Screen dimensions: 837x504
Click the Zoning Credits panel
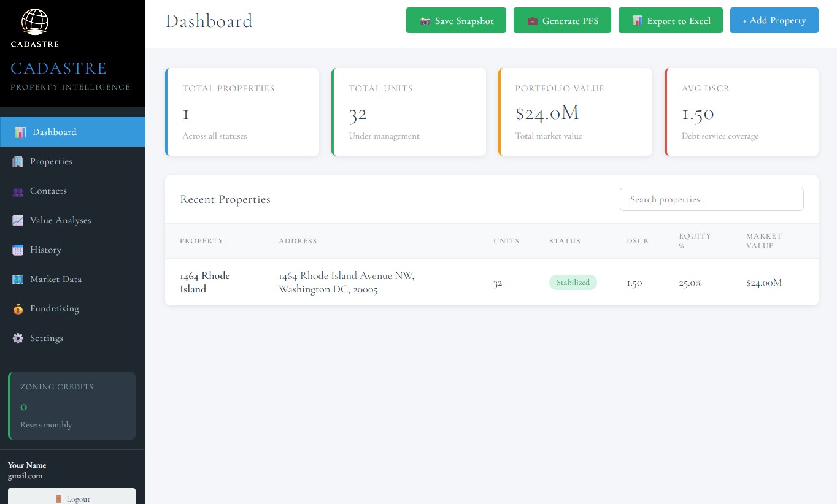point(71,405)
